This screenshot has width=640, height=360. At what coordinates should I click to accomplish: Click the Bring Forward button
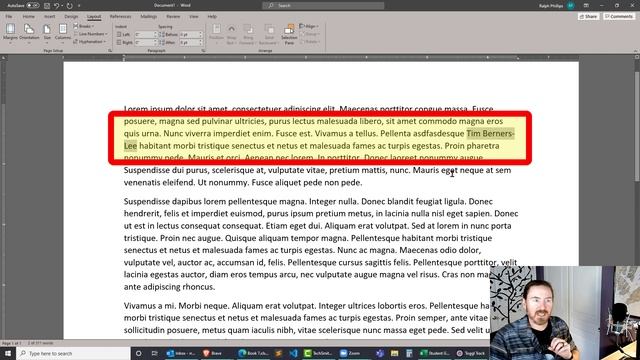pos(247,33)
